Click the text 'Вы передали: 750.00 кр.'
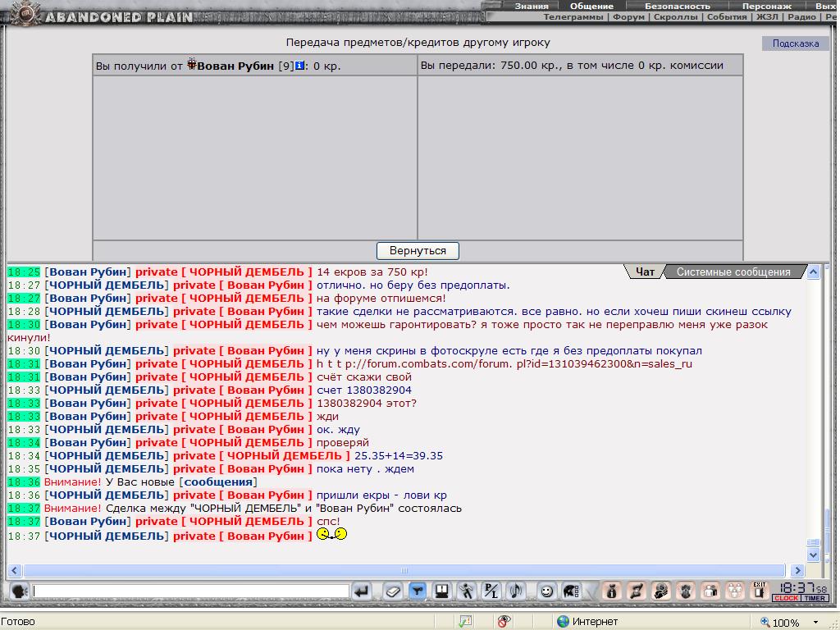This screenshot has height=630, width=840. (x=489, y=66)
